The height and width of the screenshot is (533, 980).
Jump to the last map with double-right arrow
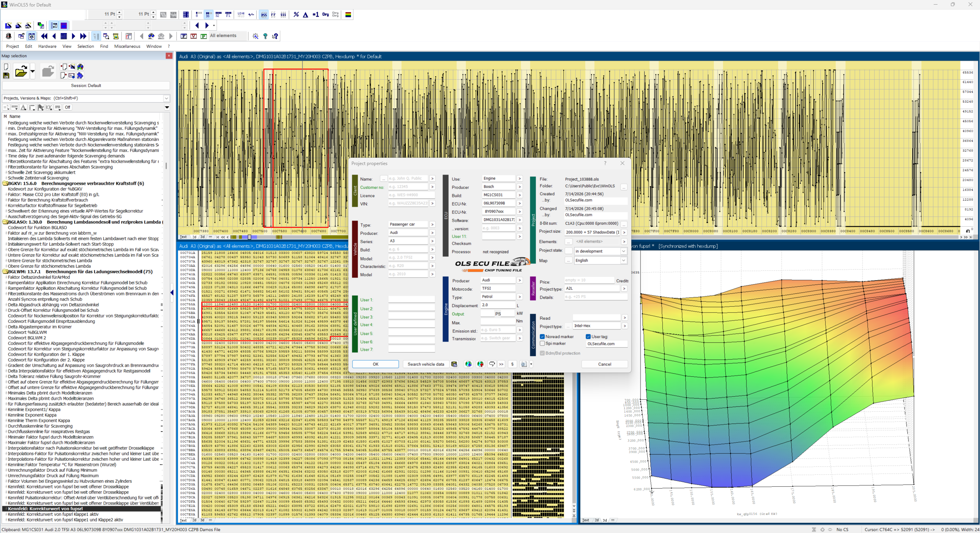tap(83, 36)
